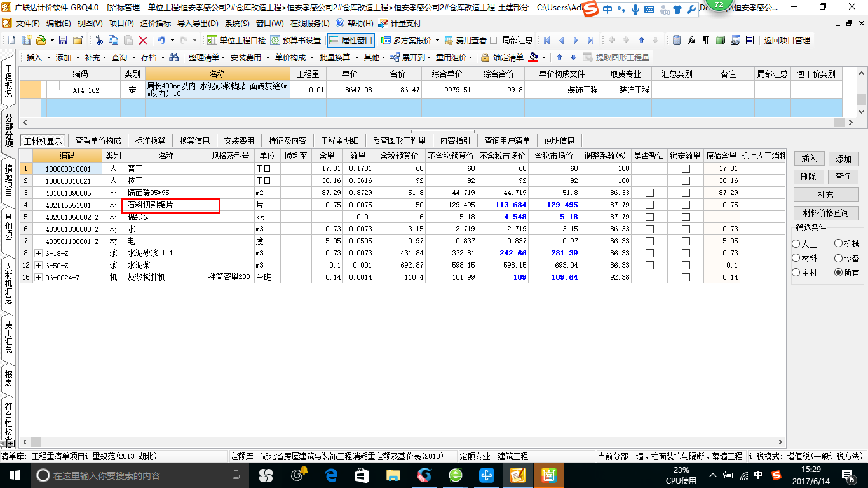Open fill color dropdown arrow
This screenshot has width=868, height=488.
(544, 57)
